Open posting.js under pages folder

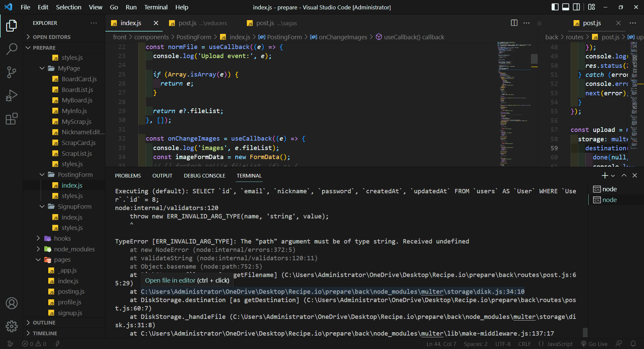click(71, 292)
